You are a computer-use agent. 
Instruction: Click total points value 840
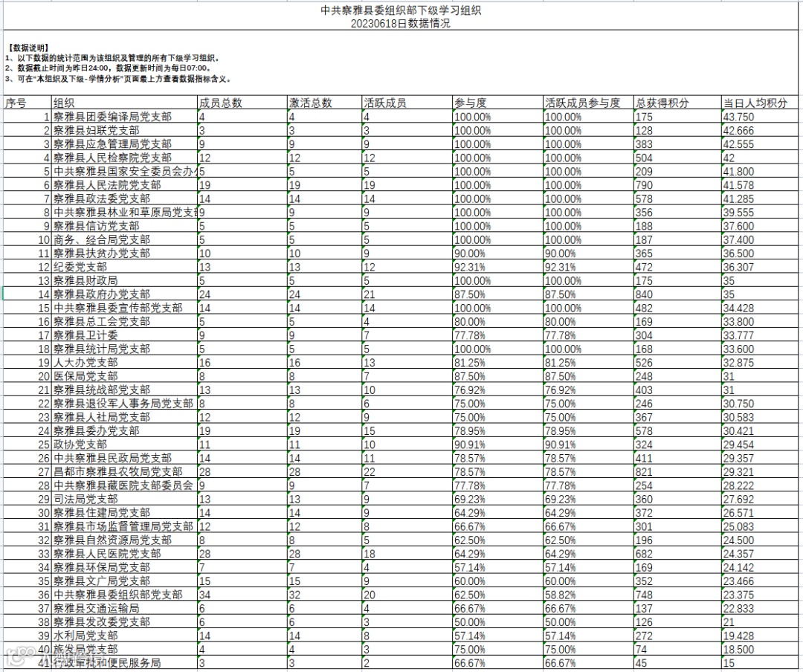[677, 294]
